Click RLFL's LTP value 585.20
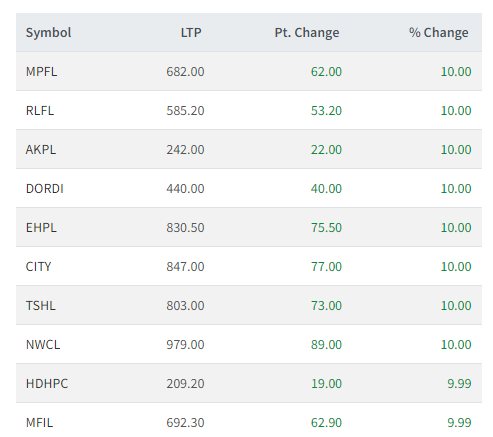The width and height of the screenshot is (493, 437). tap(185, 110)
